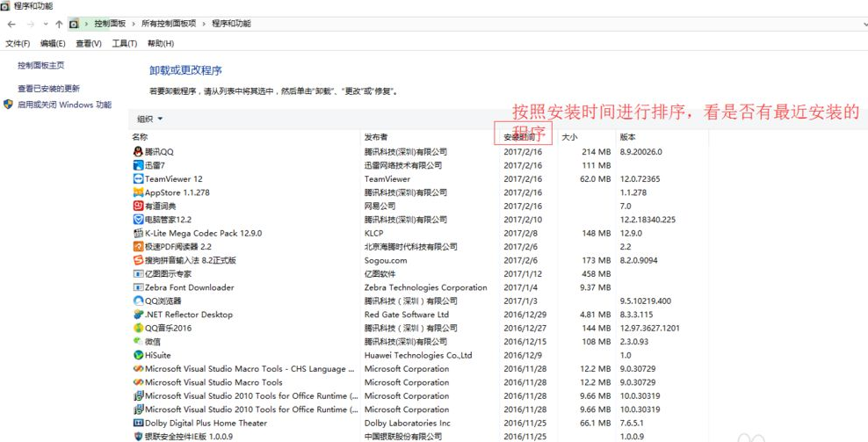Screen dimensions: 868x442
Task: Click the 亿图图示专家 icon
Action: [x=139, y=273]
